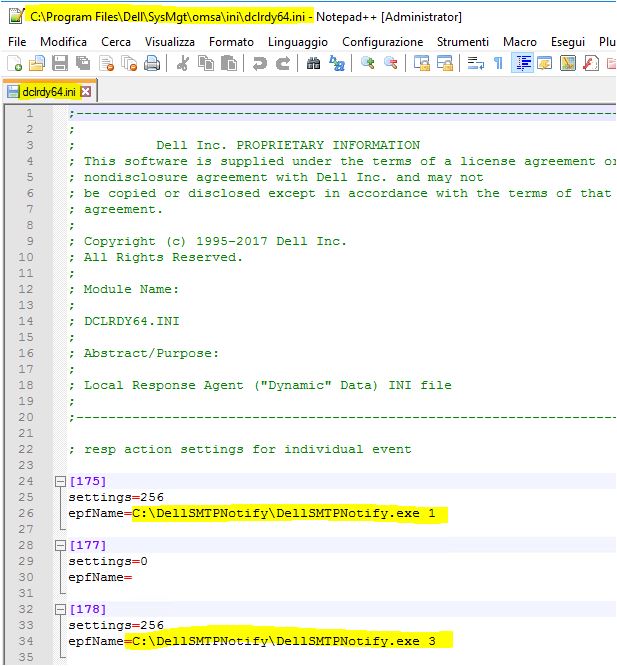Open Find with binoculars icon
This screenshot has height=666, width=617.
[313, 64]
